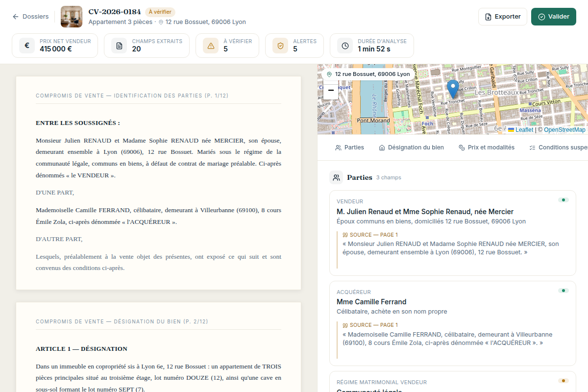Click the '1 min 52 s' duration value

tap(374, 49)
